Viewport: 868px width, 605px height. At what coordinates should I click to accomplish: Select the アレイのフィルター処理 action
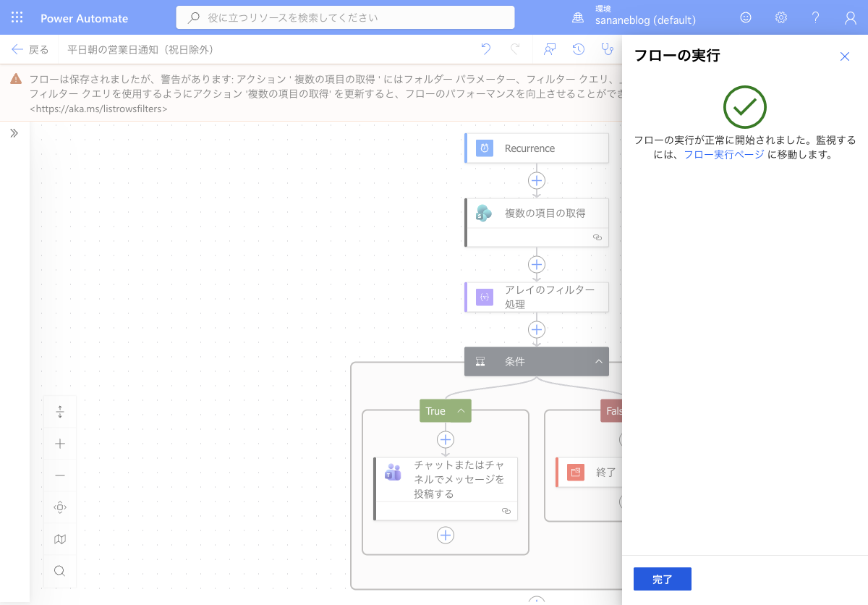pos(537,297)
